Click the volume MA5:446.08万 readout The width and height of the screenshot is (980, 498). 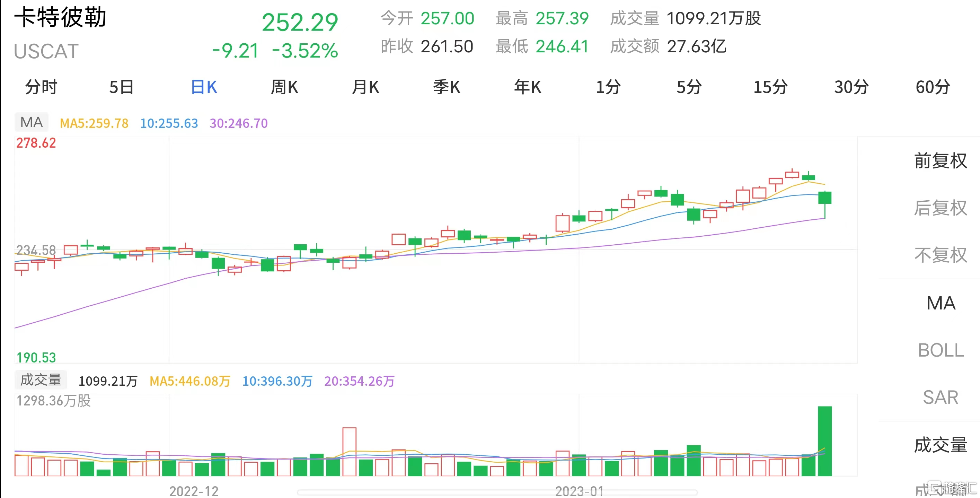tap(190, 381)
